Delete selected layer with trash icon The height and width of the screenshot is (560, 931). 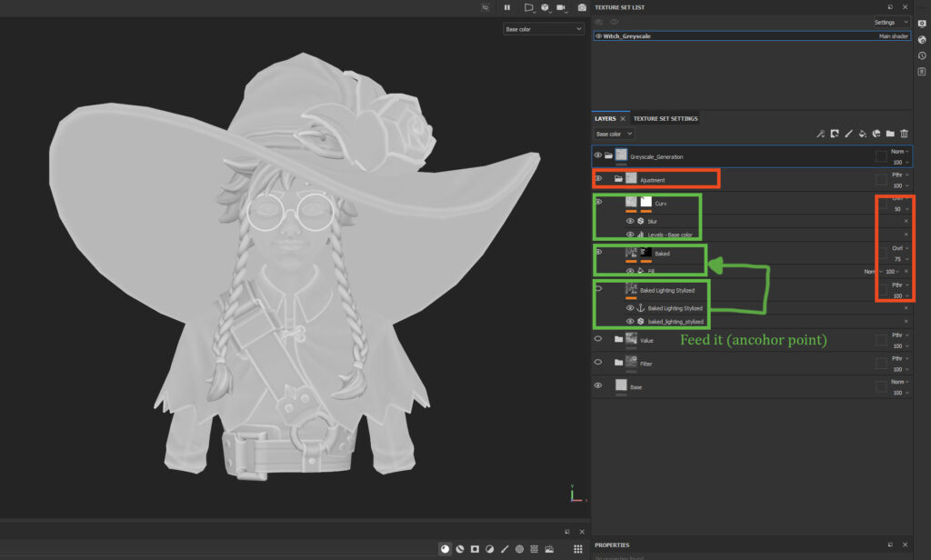click(904, 134)
